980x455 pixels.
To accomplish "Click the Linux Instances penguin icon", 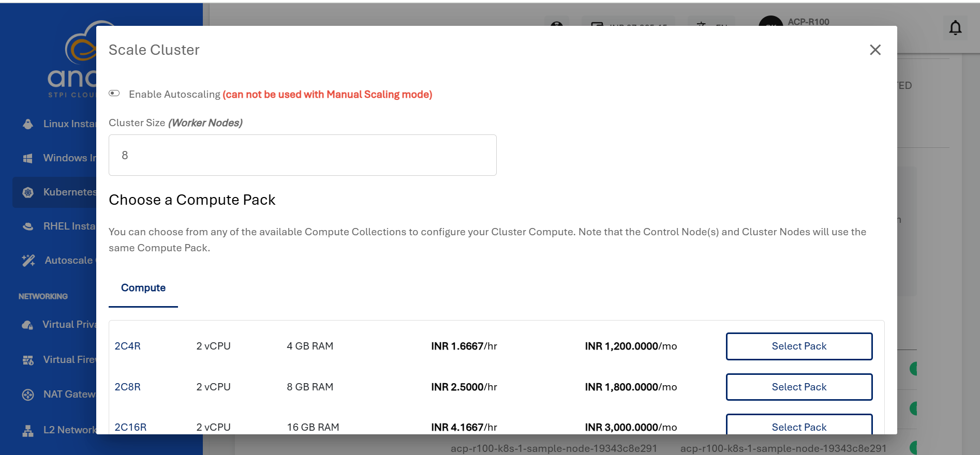I will point(28,124).
